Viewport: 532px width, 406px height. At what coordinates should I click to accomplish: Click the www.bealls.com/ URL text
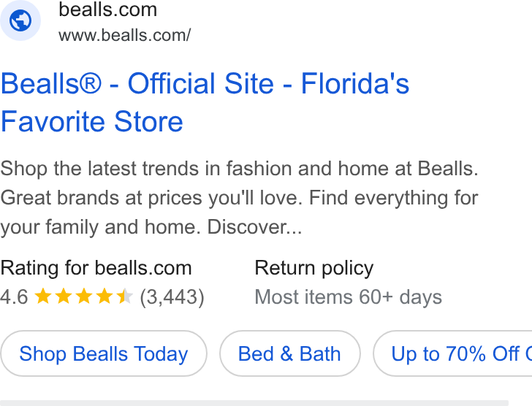[x=124, y=35]
